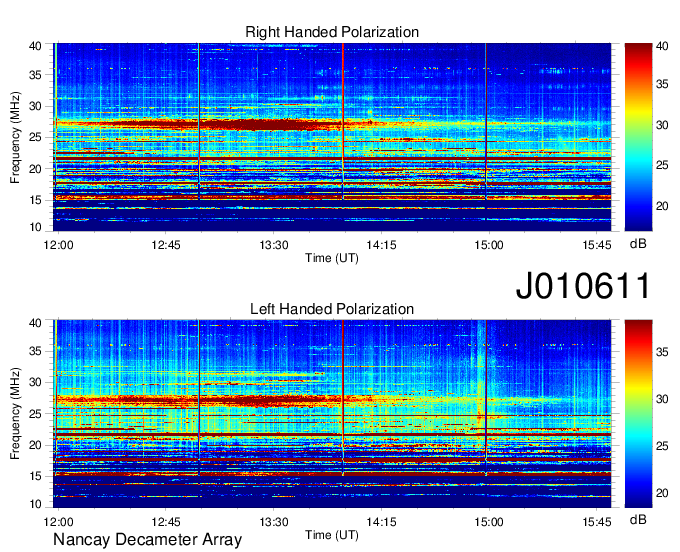Viewport: 680px width, 552px height.
Task: Click the 10 frequency tick of Left Handed plot
Action: (35, 504)
